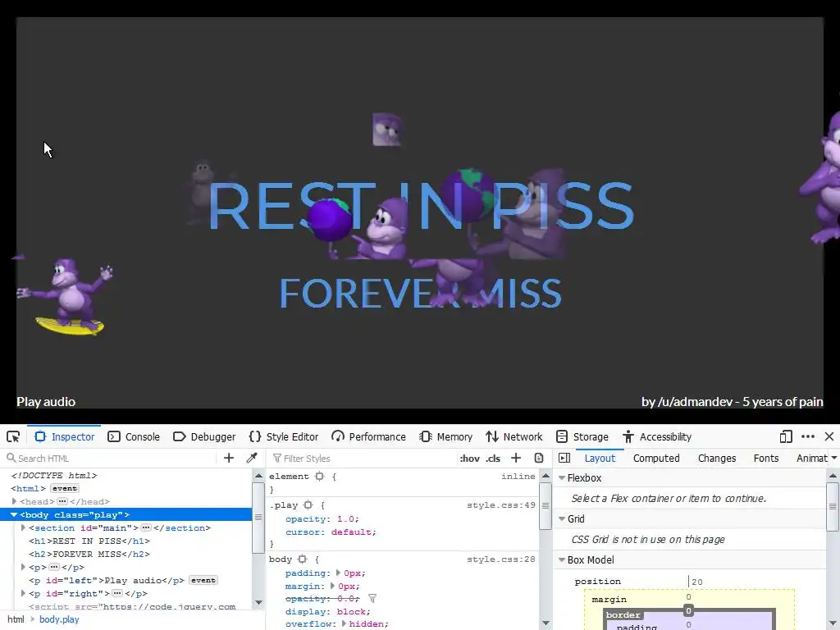Open style.css:49 source link
Image resolution: width=840 pixels, height=630 pixels.
tap(501, 505)
